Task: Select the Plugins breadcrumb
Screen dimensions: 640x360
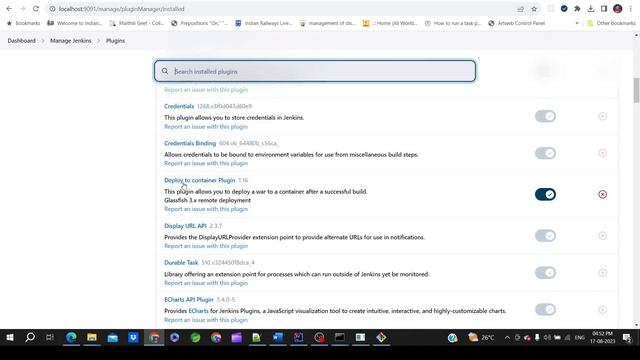Action: tap(116, 41)
